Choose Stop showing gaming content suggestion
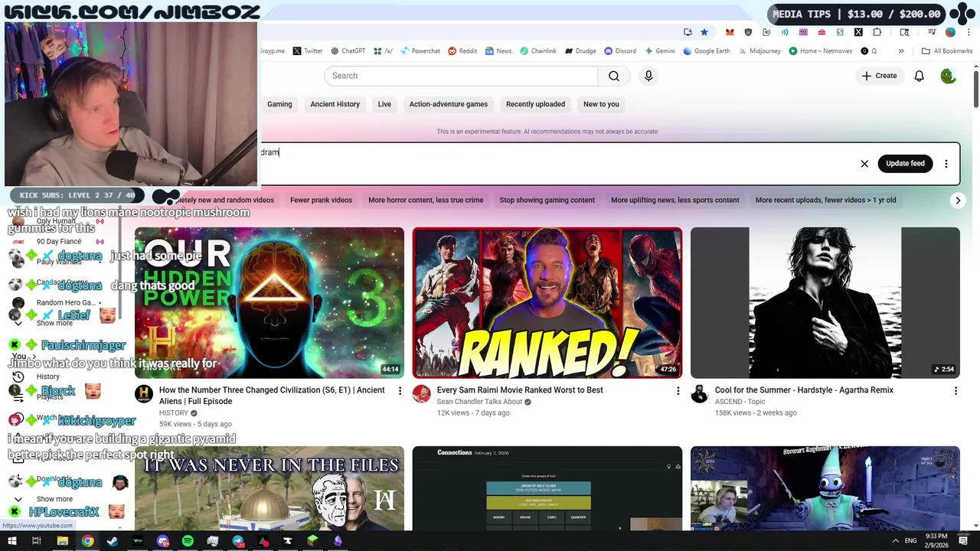 (x=547, y=201)
